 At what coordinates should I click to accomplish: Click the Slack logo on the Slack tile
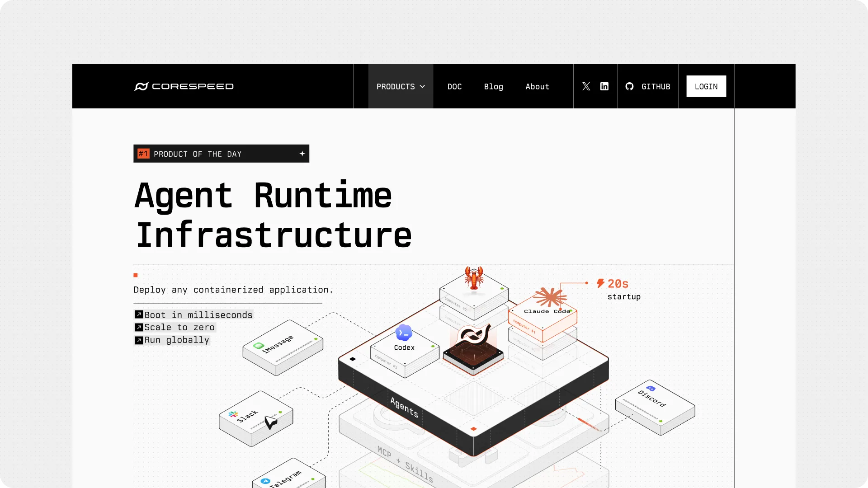tap(233, 414)
